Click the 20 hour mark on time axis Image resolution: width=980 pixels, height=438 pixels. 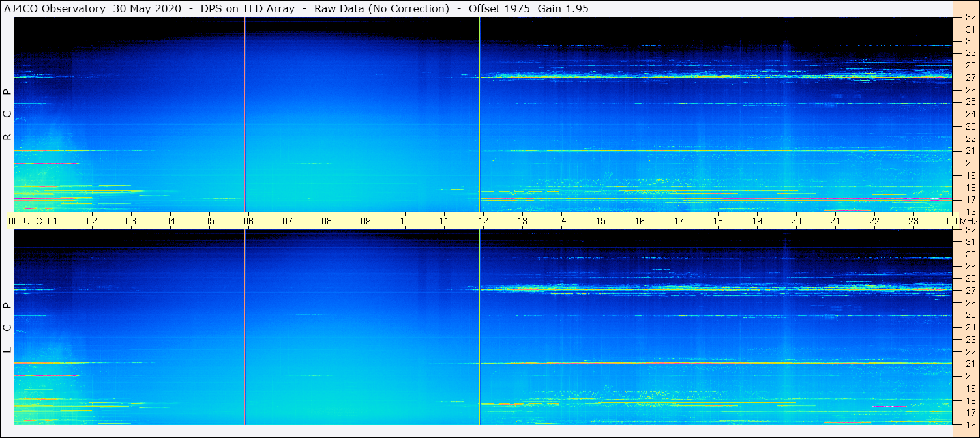pos(796,221)
